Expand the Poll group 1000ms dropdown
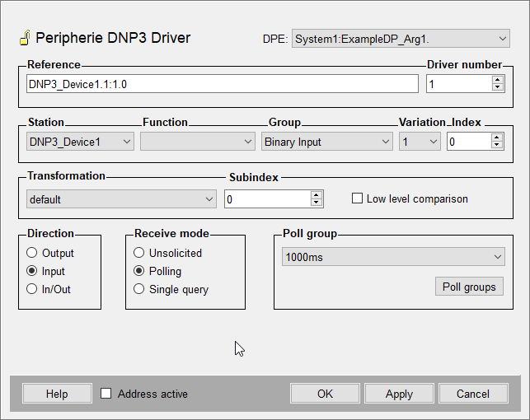 pos(392,257)
